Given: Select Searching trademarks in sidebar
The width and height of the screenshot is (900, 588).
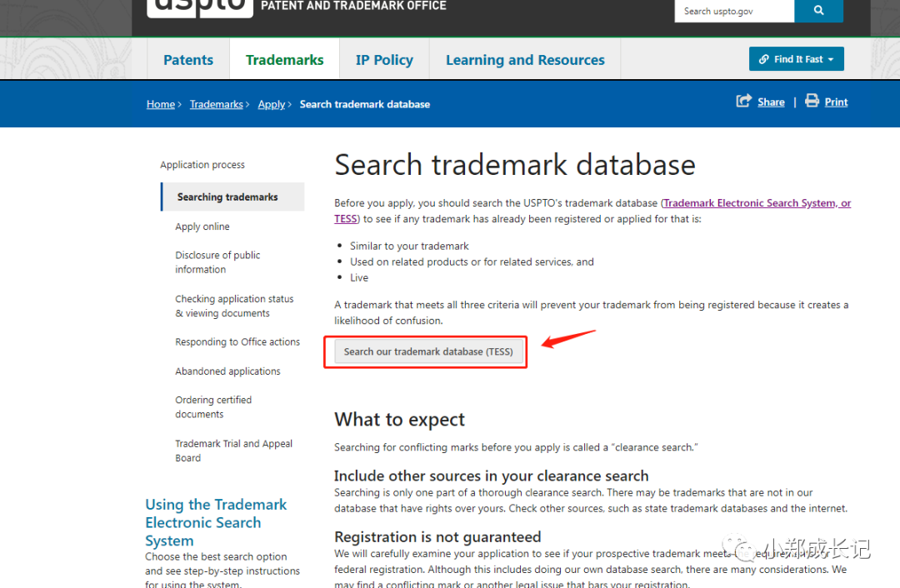Looking at the screenshot, I should (x=227, y=197).
